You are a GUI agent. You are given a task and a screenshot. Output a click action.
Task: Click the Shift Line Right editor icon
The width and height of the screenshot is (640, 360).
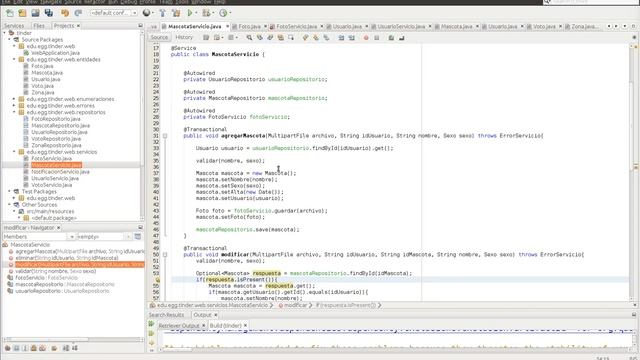coord(352,38)
